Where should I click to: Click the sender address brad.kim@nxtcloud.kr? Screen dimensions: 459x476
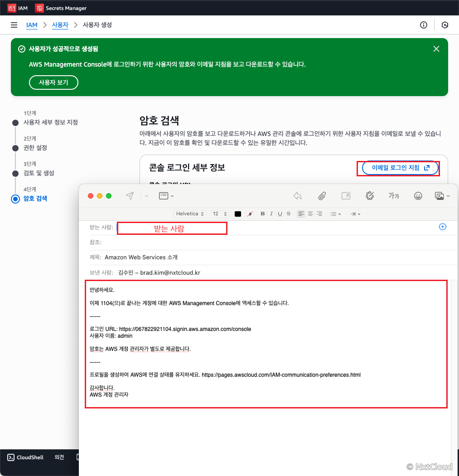point(170,272)
